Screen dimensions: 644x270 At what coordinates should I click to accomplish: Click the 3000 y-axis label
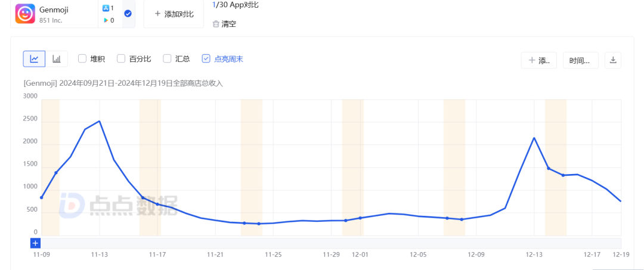pyautogui.click(x=30, y=96)
